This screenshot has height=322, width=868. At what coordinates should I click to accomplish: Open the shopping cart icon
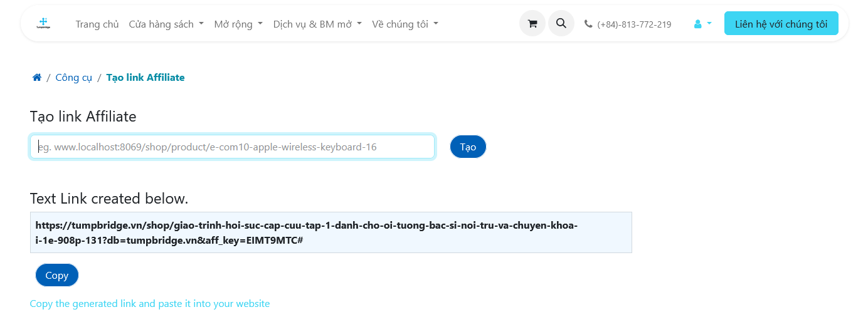tap(532, 24)
